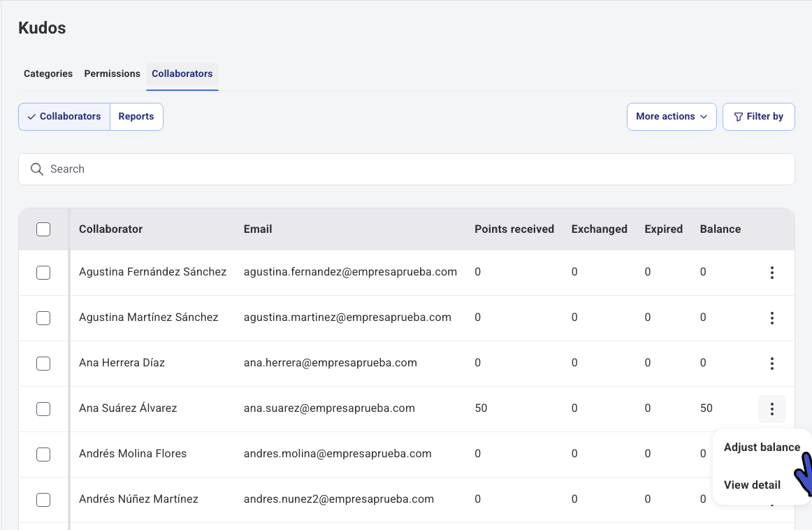The height and width of the screenshot is (530, 812).
Task: Check the box for Andrés Núñez Martínez
Action: [43, 500]
